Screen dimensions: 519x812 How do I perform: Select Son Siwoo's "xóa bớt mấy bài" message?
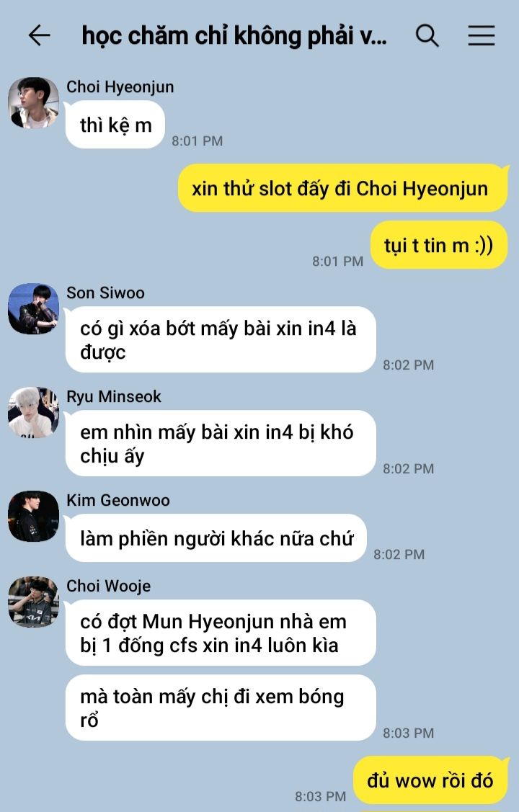220,340
